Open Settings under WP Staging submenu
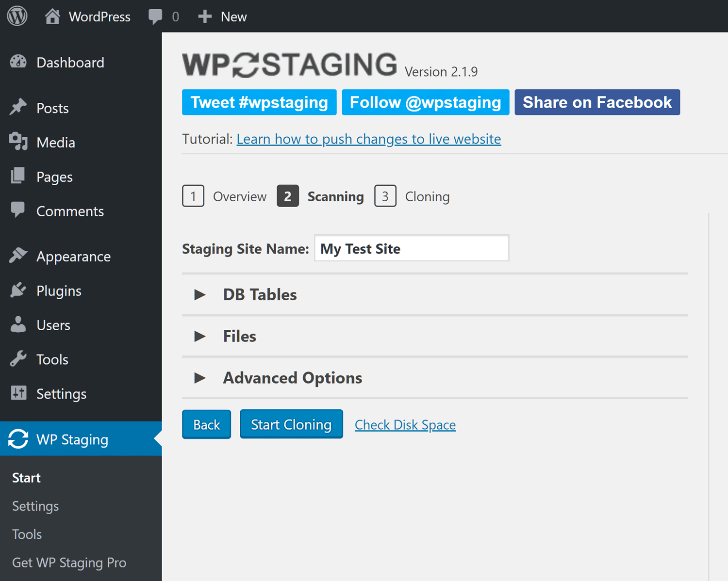The width and height of the screenshot is (728, 581). coord(35,506)
